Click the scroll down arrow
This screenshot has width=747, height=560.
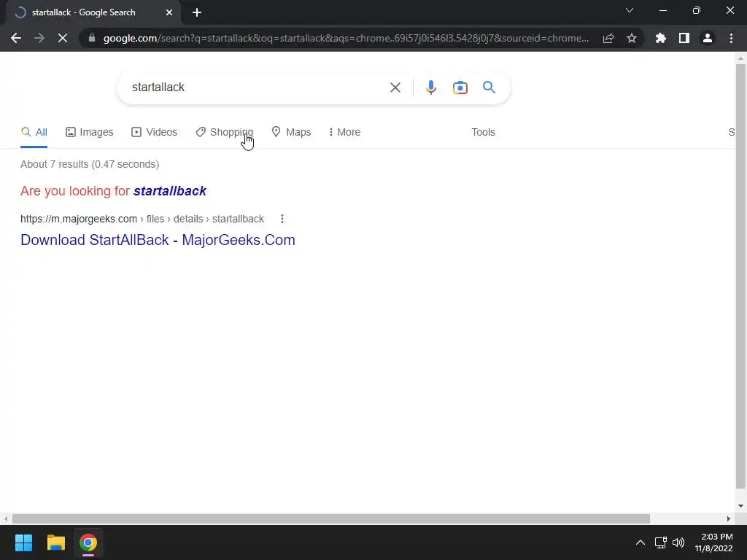point(740,506)
